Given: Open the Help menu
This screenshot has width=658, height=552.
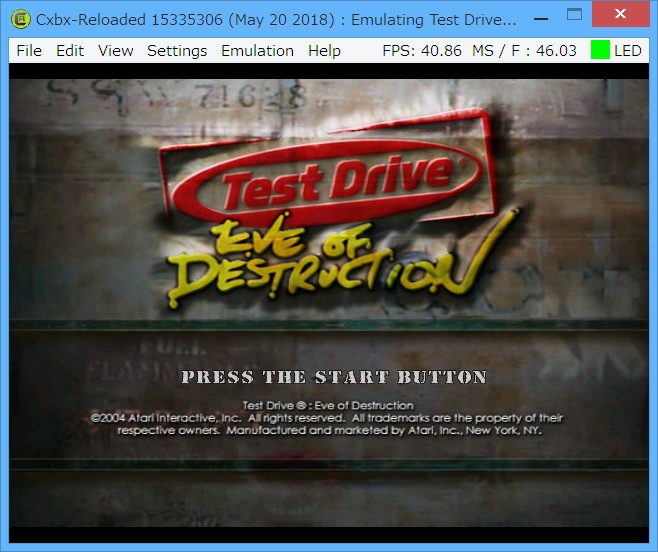Looking at the screenshot, I should pos(324,51).
